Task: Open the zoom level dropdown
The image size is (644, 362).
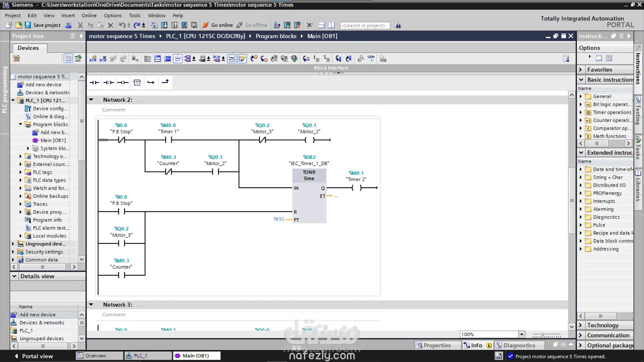Action: pos(521,334)
